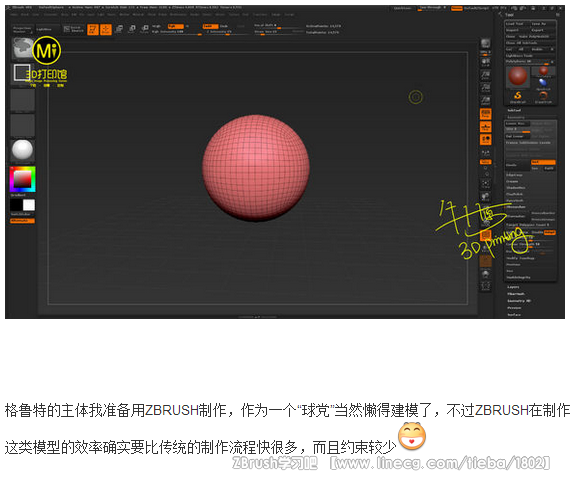The image size is (587, 480).
Task: Toggle the Zadd mode button
Action: coord(210,26)
